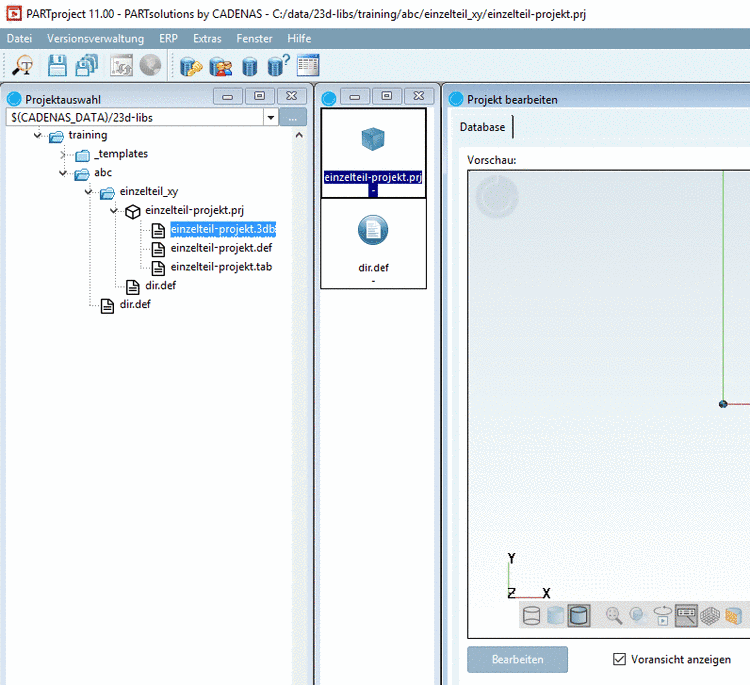Screen dimensions: 750x685
Task: Maximize the middle file list panel
Action: click(x=387, y=97)
